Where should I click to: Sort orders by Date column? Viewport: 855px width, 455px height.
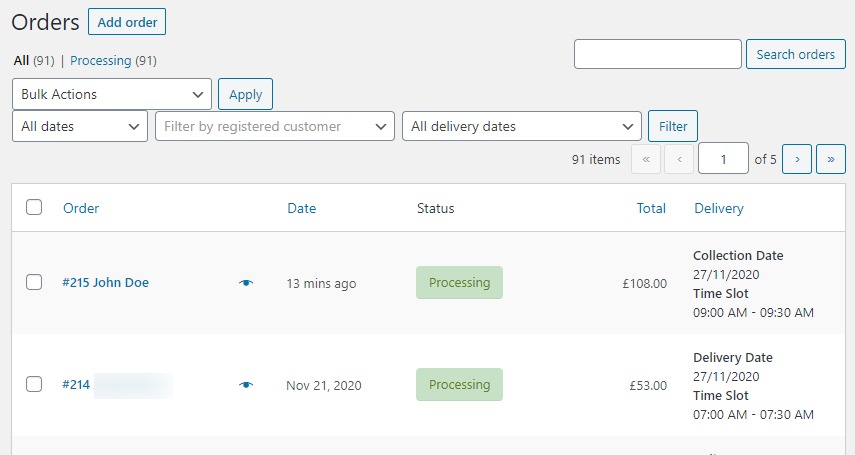pos(301,208)
